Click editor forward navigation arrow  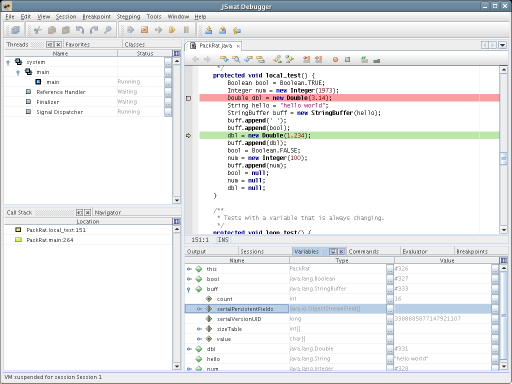[x=207, y=59]
